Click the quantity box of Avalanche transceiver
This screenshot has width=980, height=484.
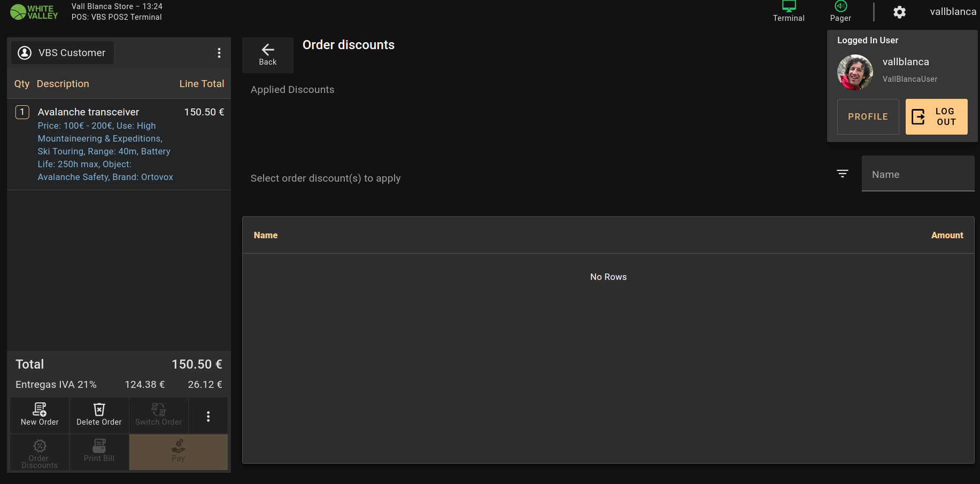point(22,112)
